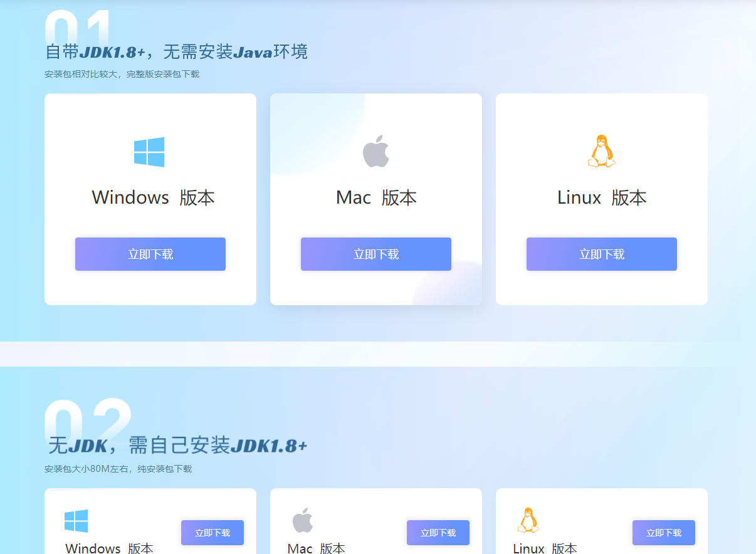Click the 'Windows 版本' label in section 02
The width and height of the screenshot is (756, 554).
pos(109,548)
